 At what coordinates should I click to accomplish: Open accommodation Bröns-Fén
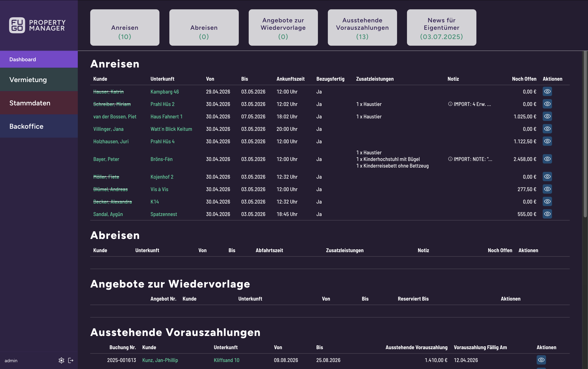[x=161, y=159]
